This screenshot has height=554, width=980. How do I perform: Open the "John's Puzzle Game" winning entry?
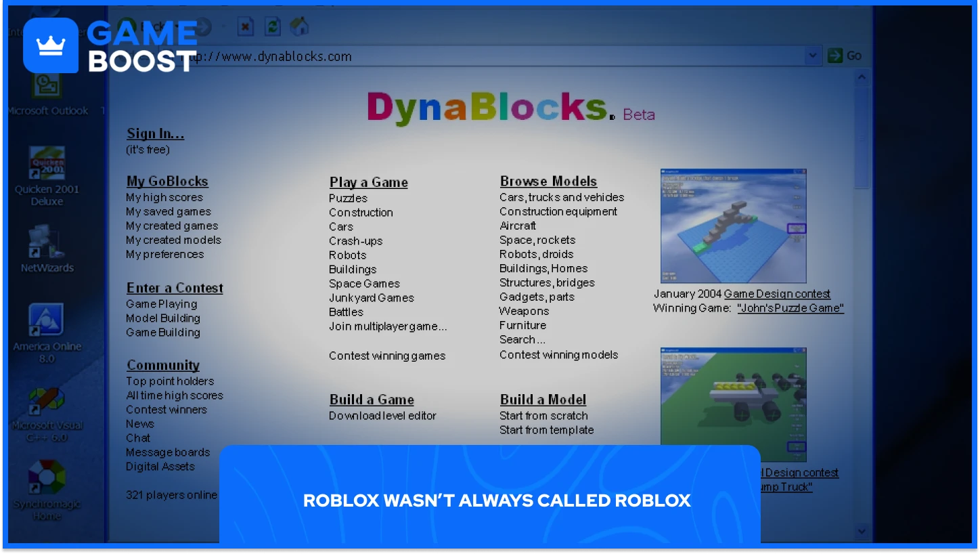[790, 308]
